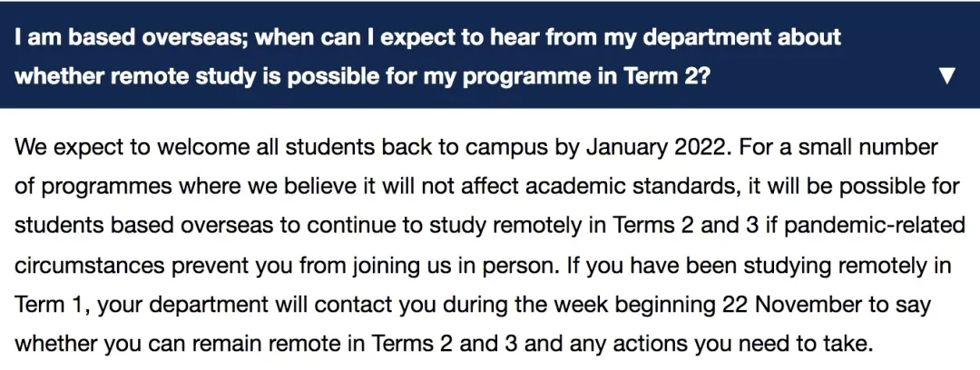
Task: Collapse the accordion using the white triangle arrow
Action: pos(947,77)
